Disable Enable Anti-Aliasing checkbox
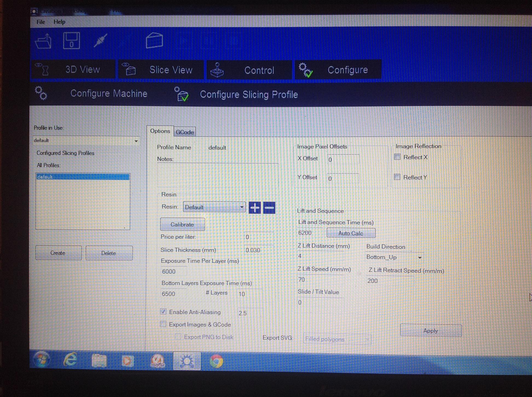Image resolution: width=532 pixels, height=397 pixels. [163, 312]
